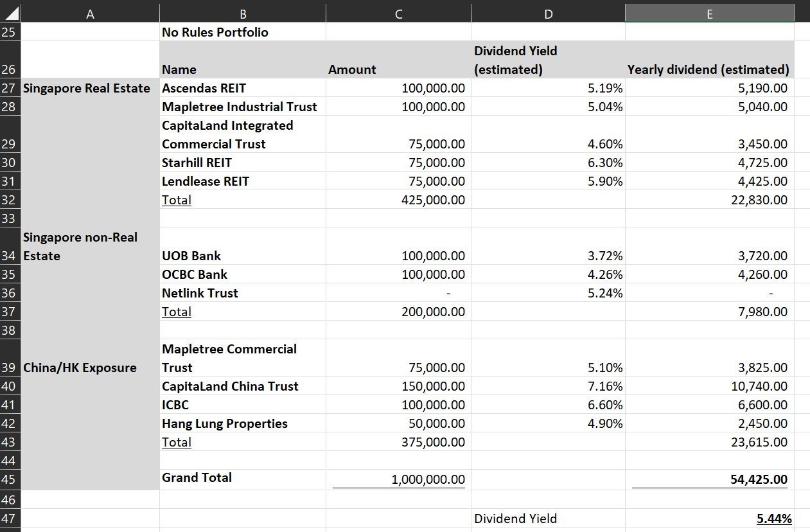Select Ascendas REIT's 5.19% yield cell
Viewport: 810px width, 532px height.
pos(549,89)
